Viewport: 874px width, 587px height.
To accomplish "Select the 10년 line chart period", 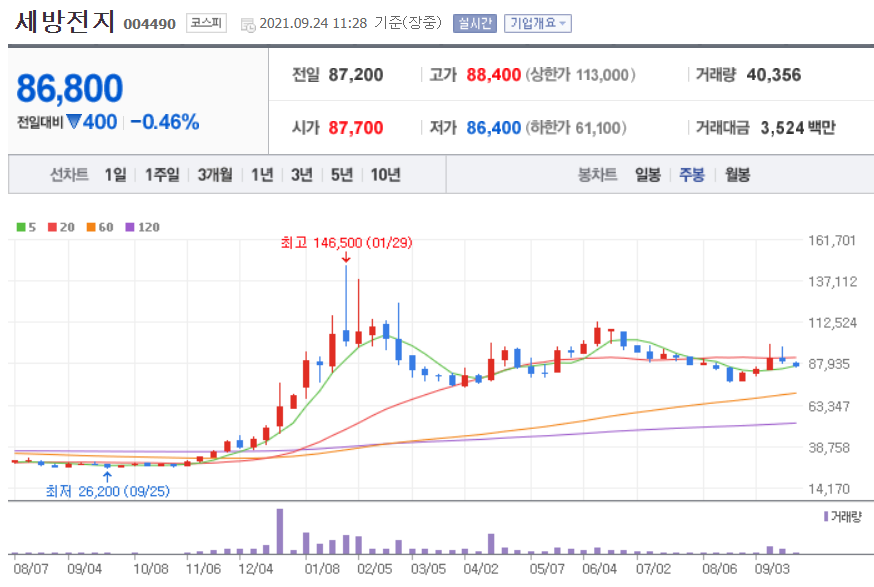I will click(x=385, y=175).
